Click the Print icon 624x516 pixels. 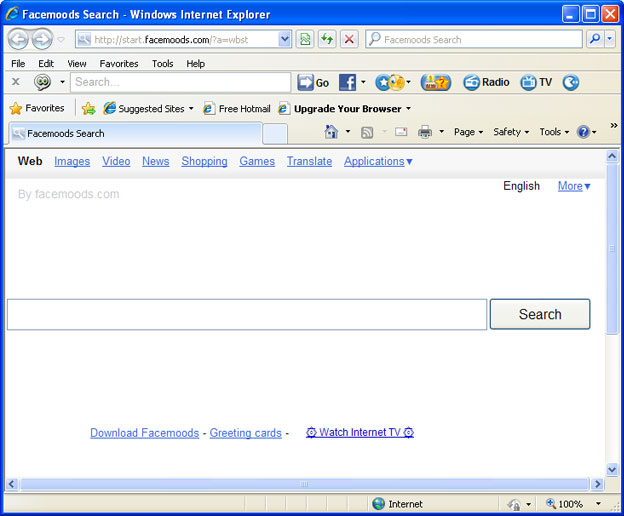[x=425, y=132]
